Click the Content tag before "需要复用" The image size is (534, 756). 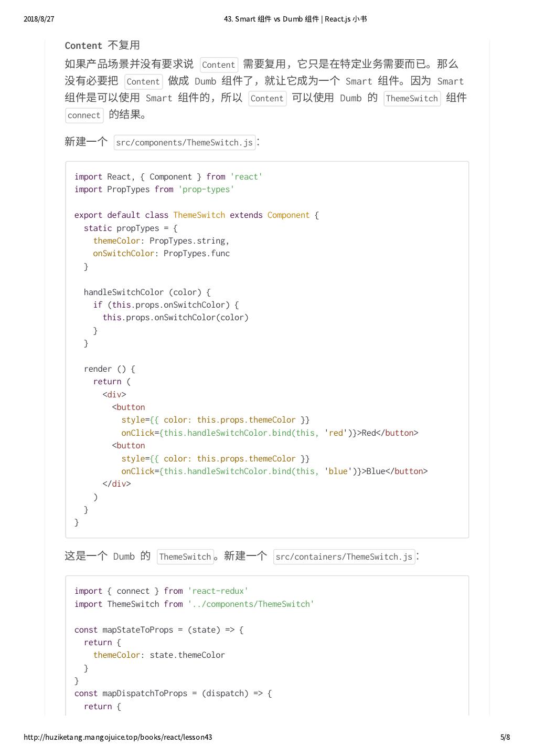click(219, 65)
